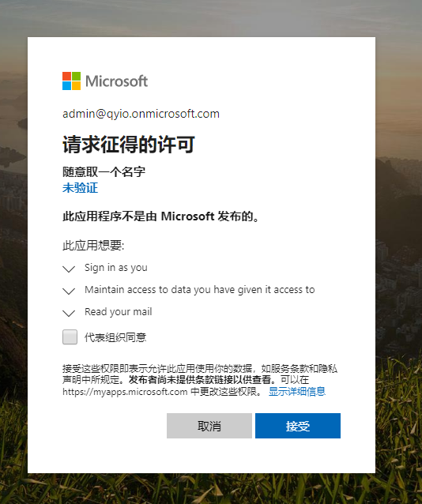The width and height of the screenshot is (422, 504).
Task: Click the "Read your mail" permission text
Action: (119, 312)
